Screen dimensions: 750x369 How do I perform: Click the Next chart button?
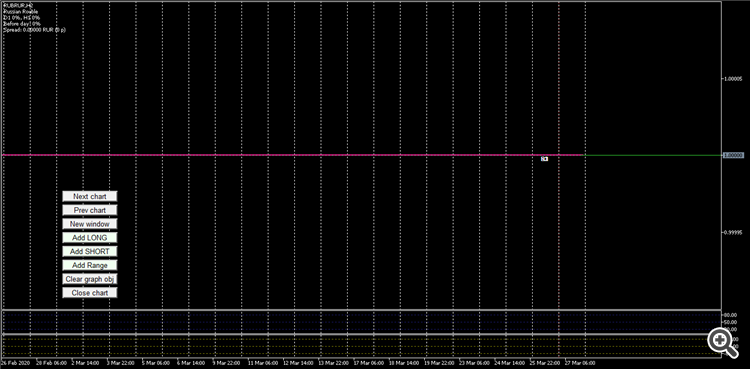(x=89, y=196)
